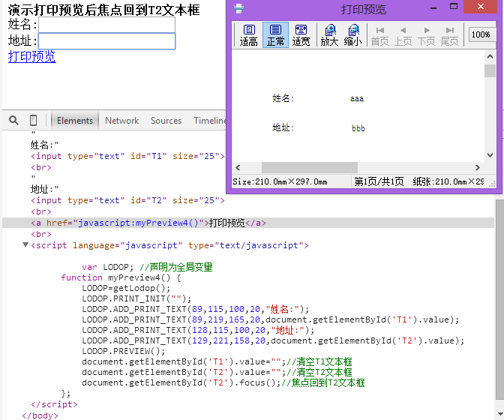Screen dimensions: 504x420
Task: Click the printer icon in preview title bar
Action: [238, 8]
